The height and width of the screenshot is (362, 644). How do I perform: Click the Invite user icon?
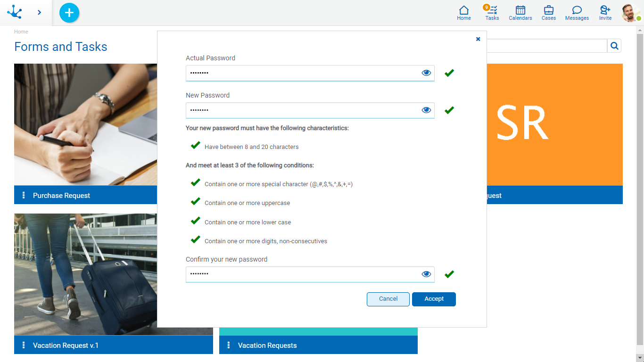pyautogui.click(x=605, y=13)
